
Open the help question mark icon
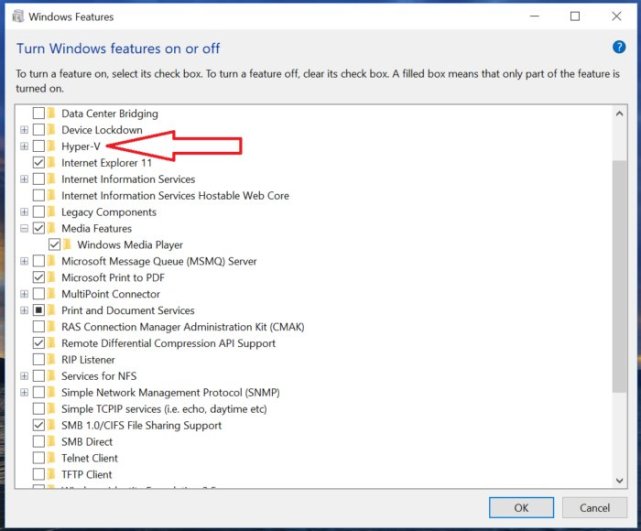click(619, 47)
